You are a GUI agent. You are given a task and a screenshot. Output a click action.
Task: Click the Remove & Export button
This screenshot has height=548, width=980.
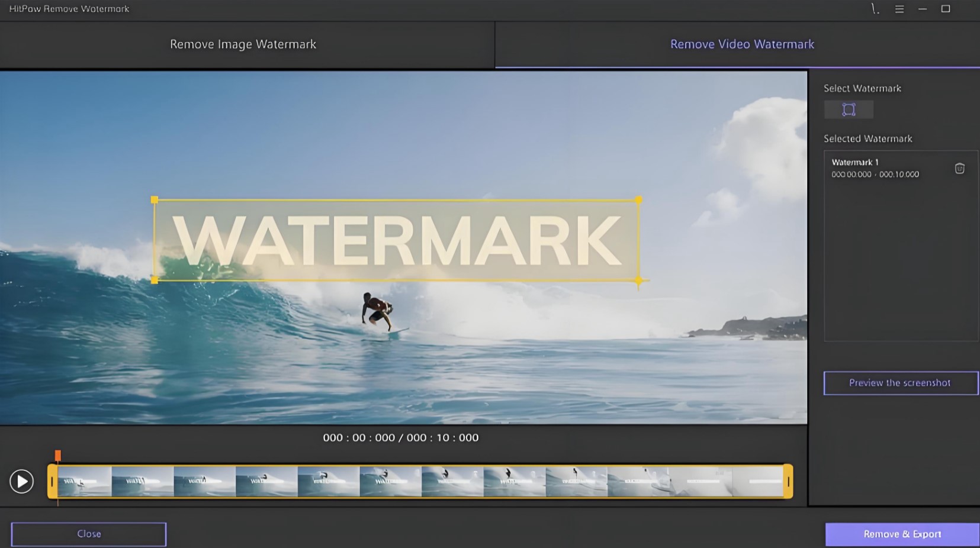pos(902,533)
